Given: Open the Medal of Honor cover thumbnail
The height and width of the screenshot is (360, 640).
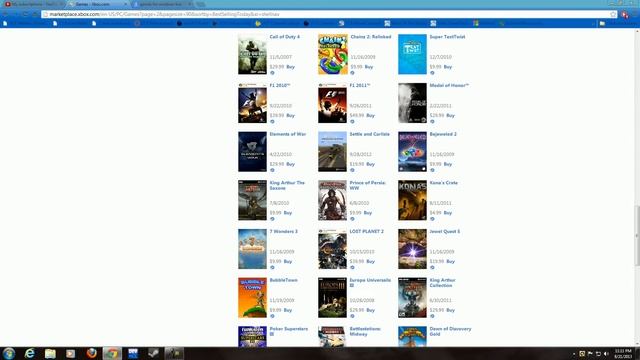Looking at the screenshot, I should pyautogui.click(x=412, y=103).
